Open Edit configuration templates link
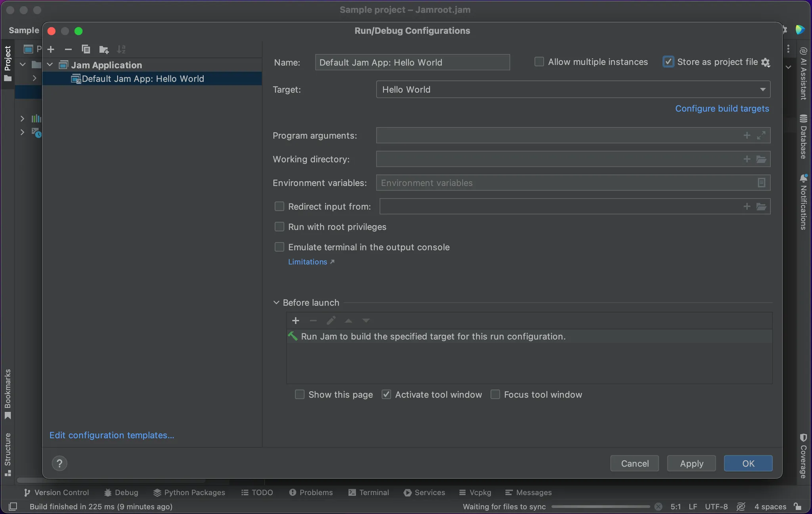Image resolution: width=812 pixels, height=514 pixels. (x=112, y=435)
